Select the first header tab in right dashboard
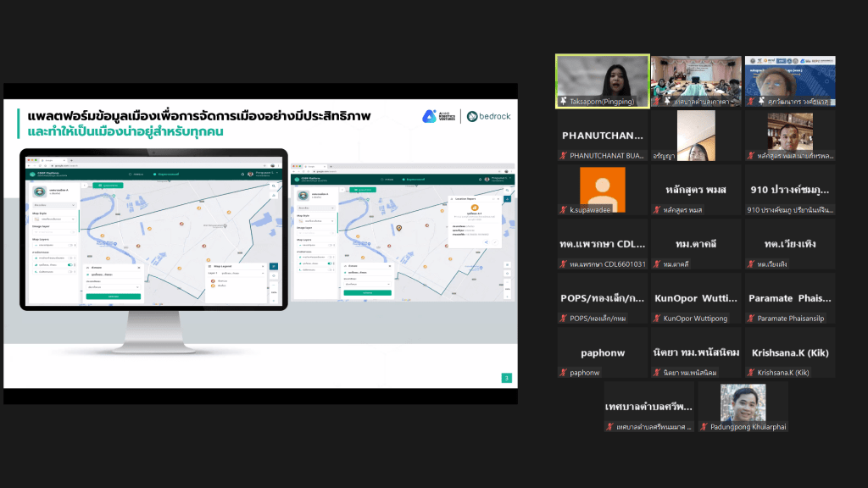The height and width of the screenshot is (488, 868). [387, 180]
